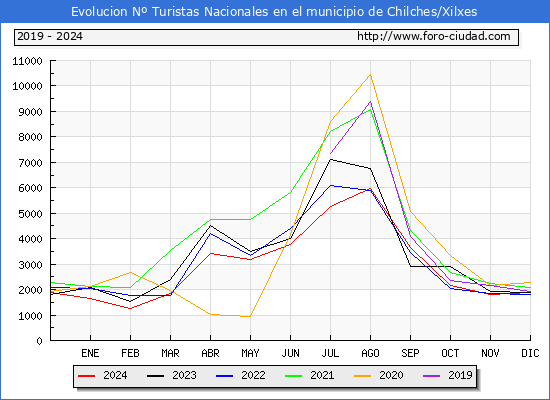Click the 4000 y-axis value
The width and height of the screenshot is (550, 400).
[x=30, y=239]
